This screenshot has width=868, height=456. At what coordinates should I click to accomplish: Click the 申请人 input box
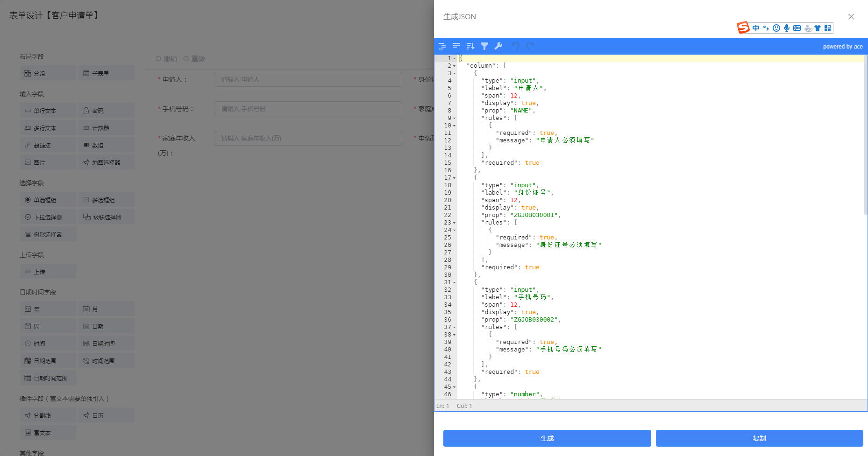pyautogui.click(x=308, y=79)
